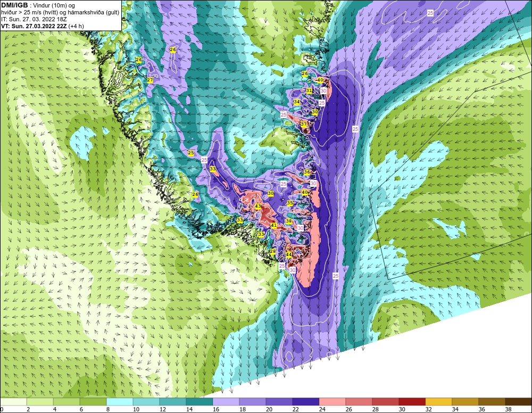The image size is (532, 413).
Task: Pick the pale cream 0–2 legend swatch
Action: 13,401
